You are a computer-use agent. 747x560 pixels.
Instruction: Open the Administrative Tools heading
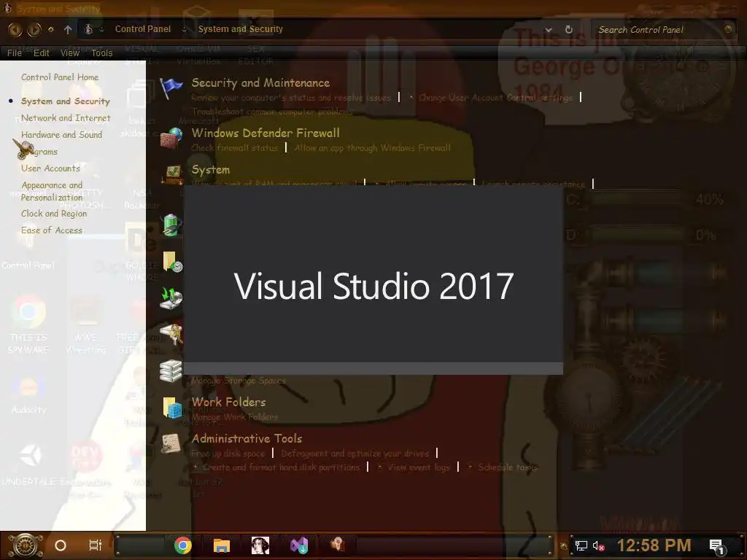click(x=247, y=438)
